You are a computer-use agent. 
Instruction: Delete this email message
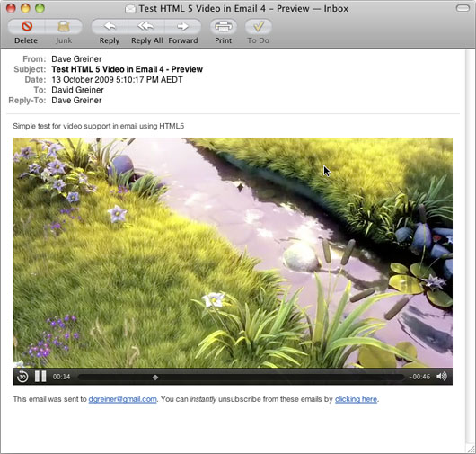[26, 27]
